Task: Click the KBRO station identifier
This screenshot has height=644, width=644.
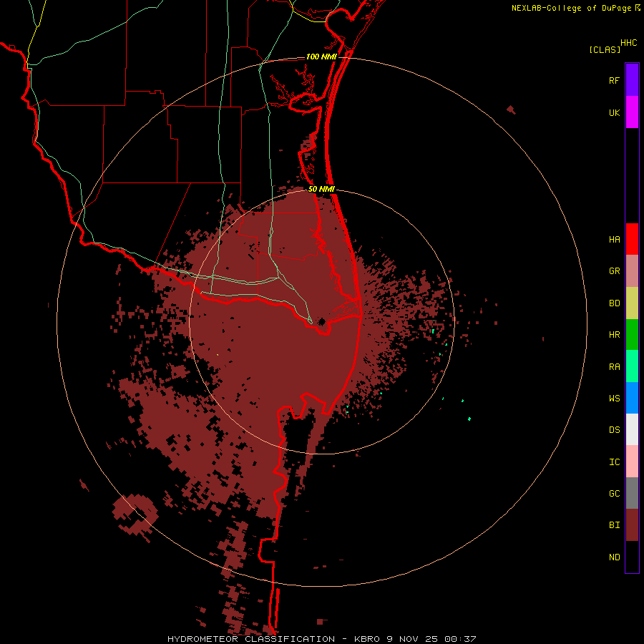Action: pos(368,639)
